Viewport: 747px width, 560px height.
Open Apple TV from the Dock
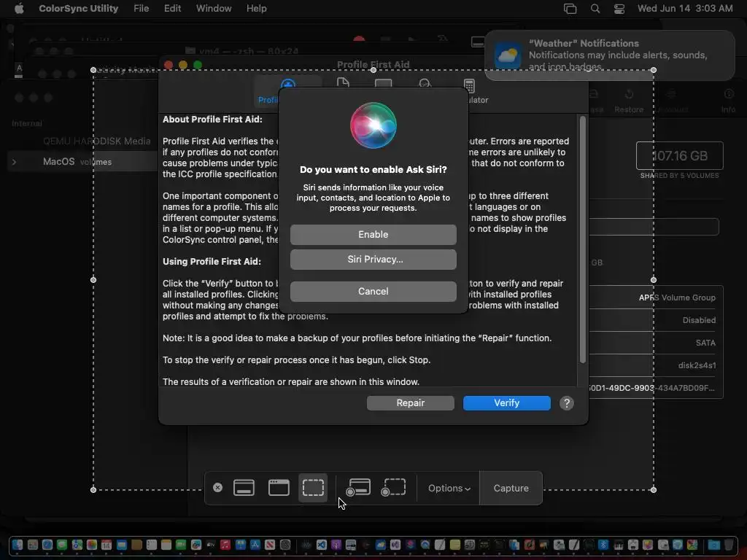[211, 545]
